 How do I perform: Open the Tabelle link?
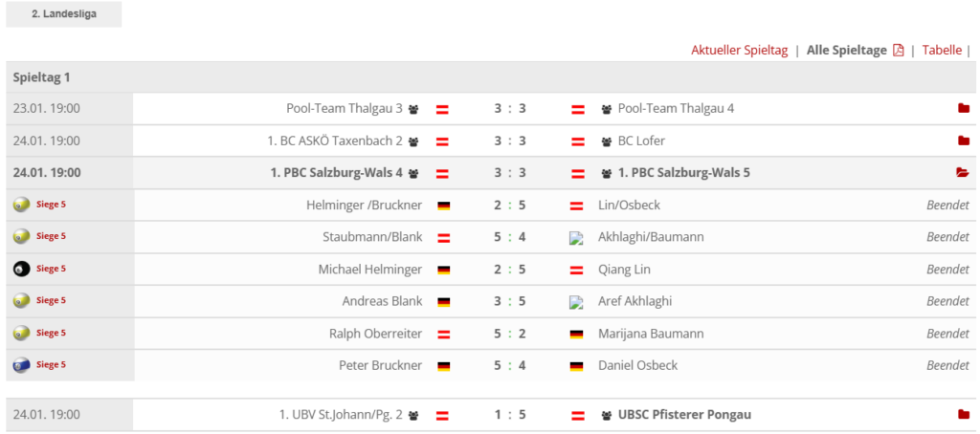[x=942, y=51]
